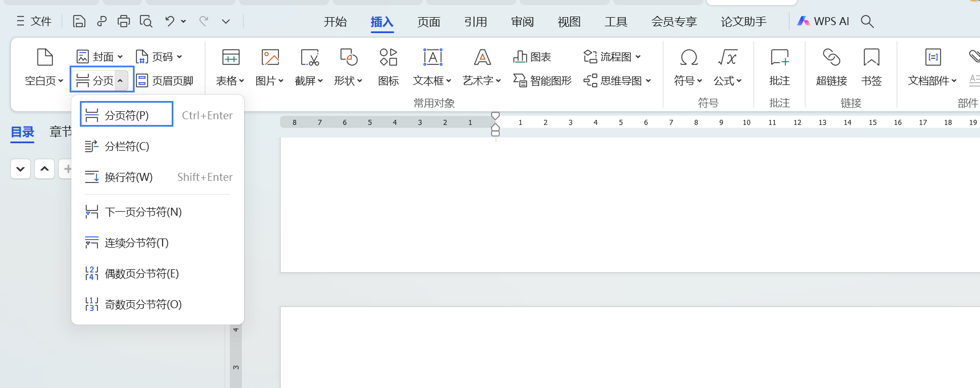Open Undo history dropdown arrow
The width and height of the screenshot is (980, 388).
pos(184,22)
